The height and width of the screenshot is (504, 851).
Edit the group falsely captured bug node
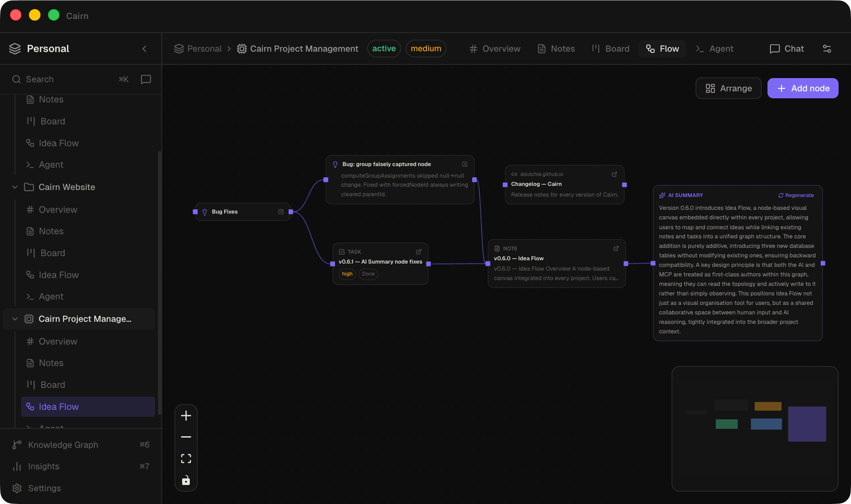465,164
